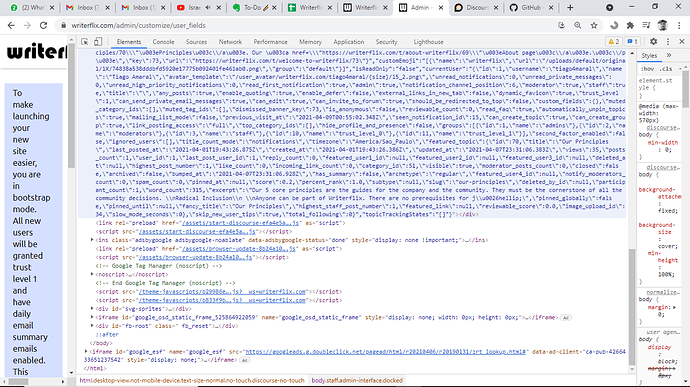Close the DevTools panel
690x387 pixels.
coord(682,41)
